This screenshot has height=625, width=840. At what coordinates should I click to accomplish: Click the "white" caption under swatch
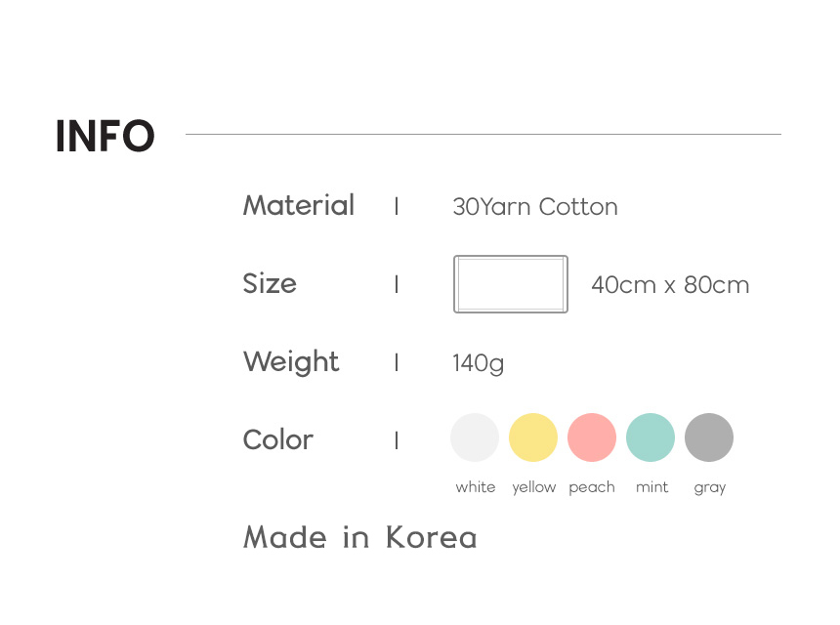point(476,487)
